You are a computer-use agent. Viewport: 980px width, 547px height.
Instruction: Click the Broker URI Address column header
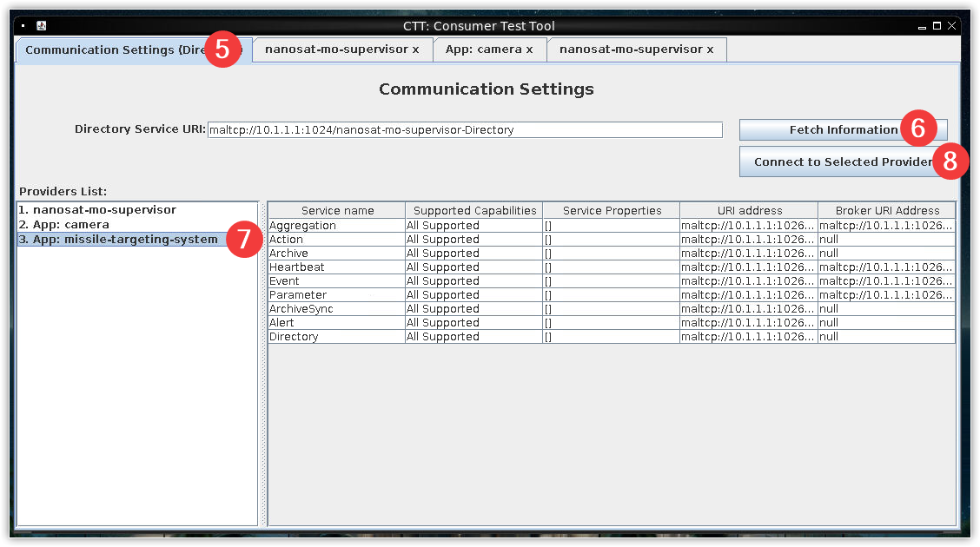pyautogui.click(x=886, y=211)
